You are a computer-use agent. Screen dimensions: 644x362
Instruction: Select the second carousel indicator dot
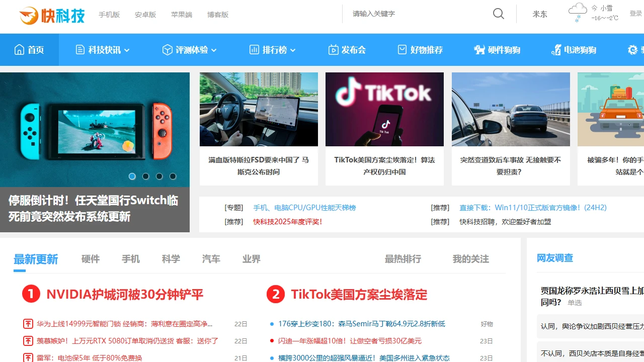click(x=146, y=176)
